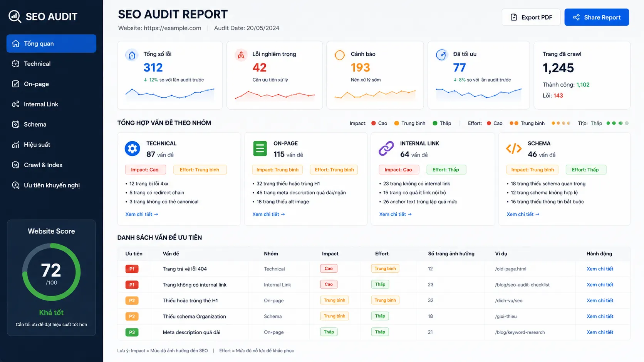Click the Hiệu suất chart icon
Viewport: 644px width, 362px height.
coord(16,145)
